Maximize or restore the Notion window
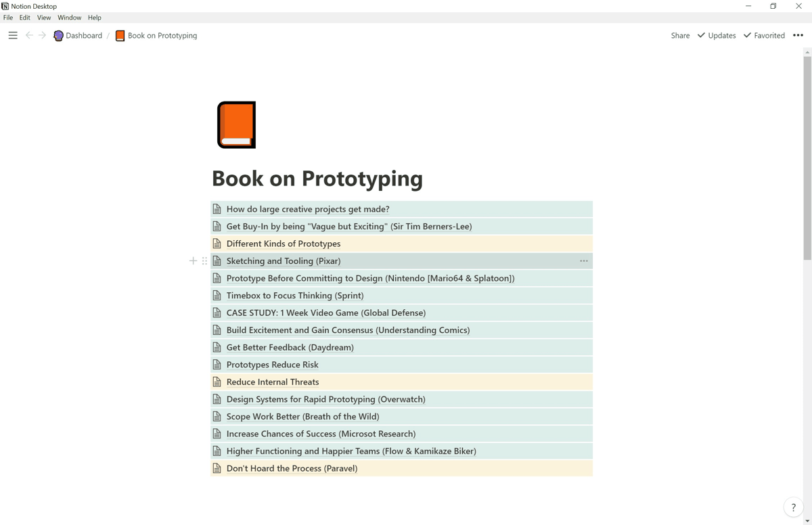 (773, 6)
